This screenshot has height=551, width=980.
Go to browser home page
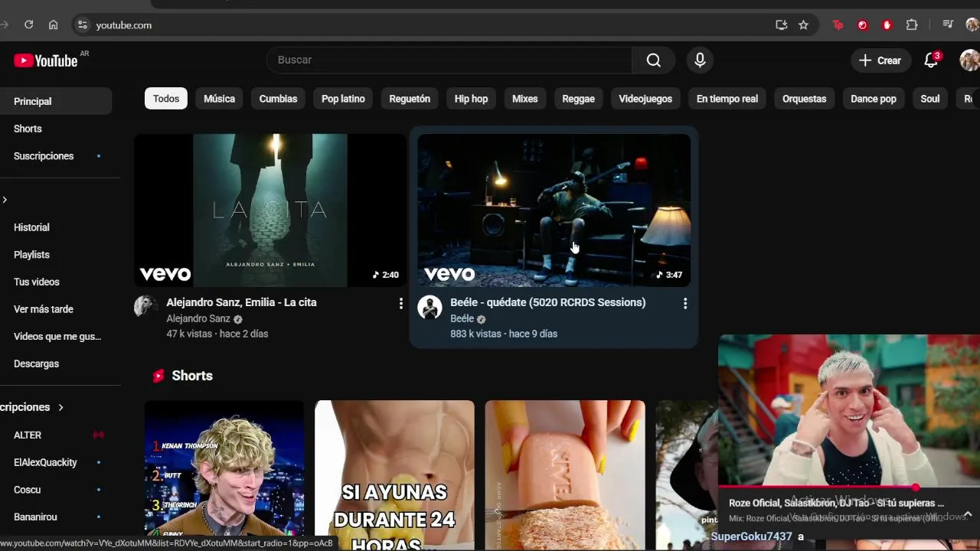[53, 24]
